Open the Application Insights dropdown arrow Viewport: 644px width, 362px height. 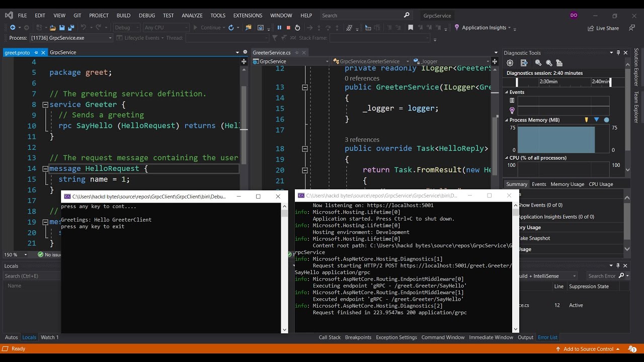tap(509, 28)
